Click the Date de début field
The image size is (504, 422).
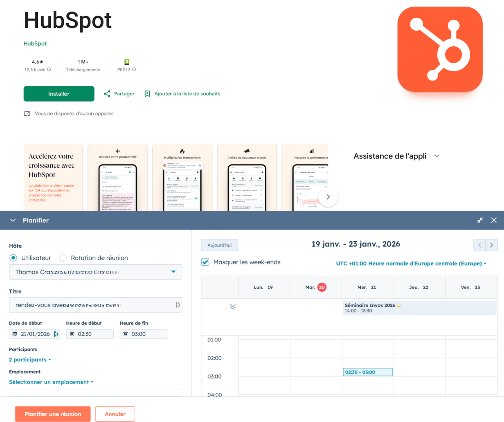click(34, 334)
